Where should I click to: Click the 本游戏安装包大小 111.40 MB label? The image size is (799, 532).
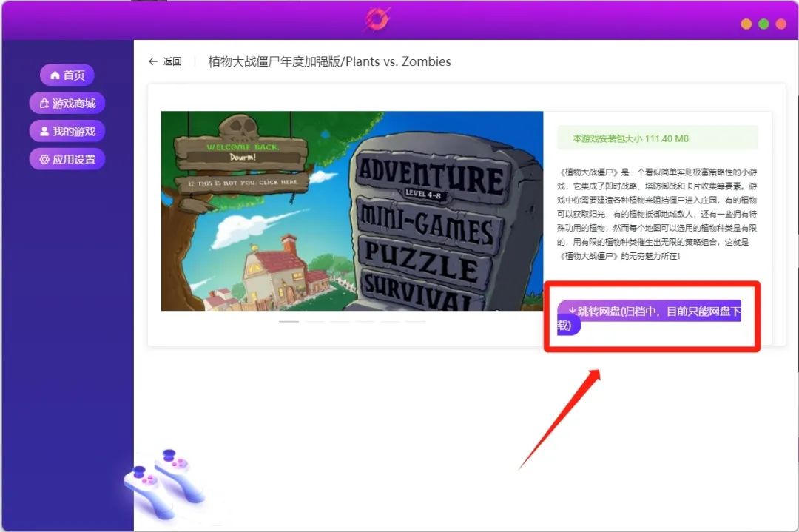[x=658, y=138]
